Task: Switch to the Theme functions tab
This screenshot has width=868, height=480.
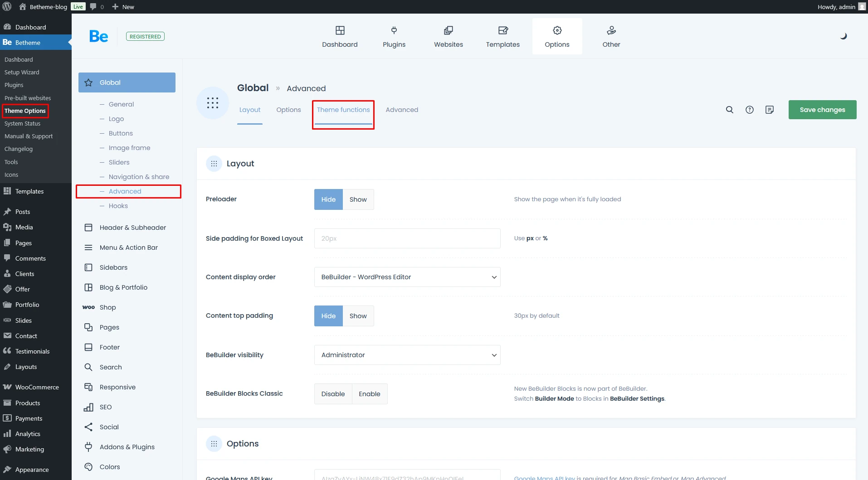Action: pos(342,110)
